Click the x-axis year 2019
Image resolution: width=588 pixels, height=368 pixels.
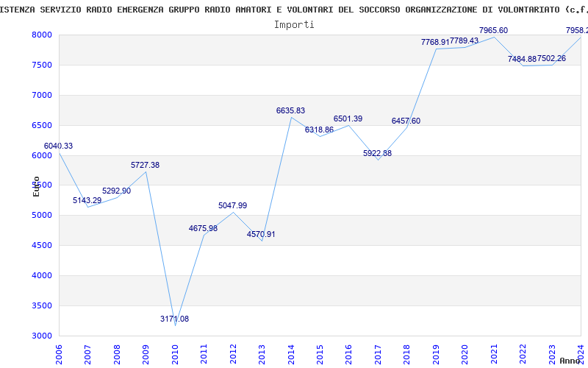click(436, 355)
